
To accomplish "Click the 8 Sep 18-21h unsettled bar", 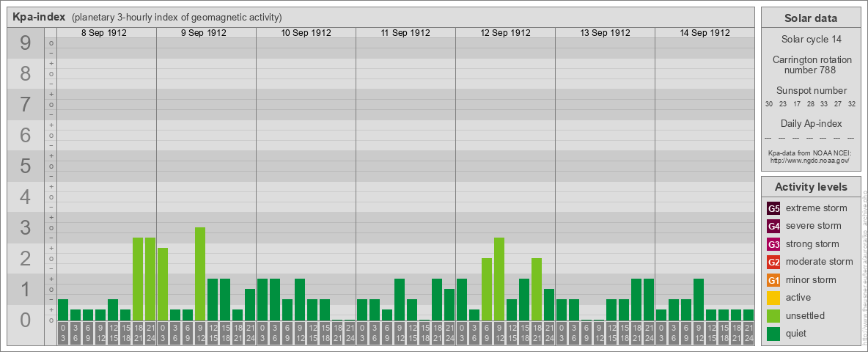I will click(138, 279).
